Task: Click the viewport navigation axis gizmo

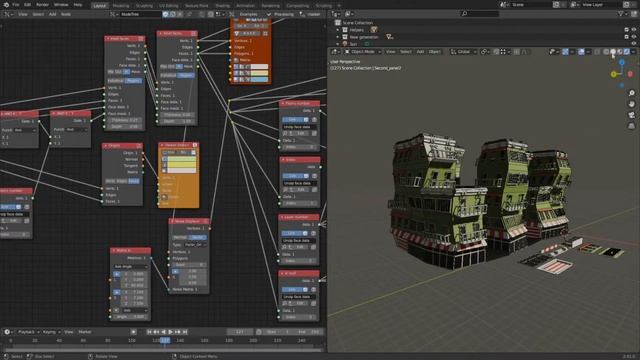Action: [622, 73]
